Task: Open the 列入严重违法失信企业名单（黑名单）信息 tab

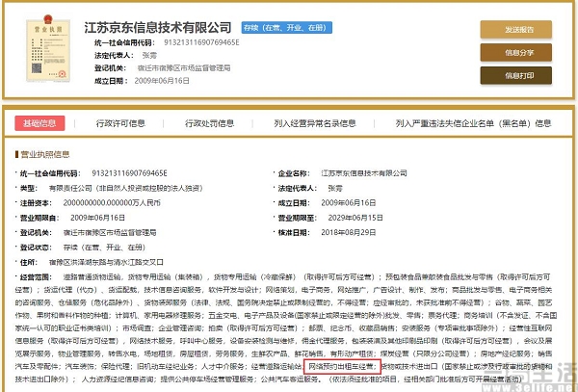Action: coord(473,123)
